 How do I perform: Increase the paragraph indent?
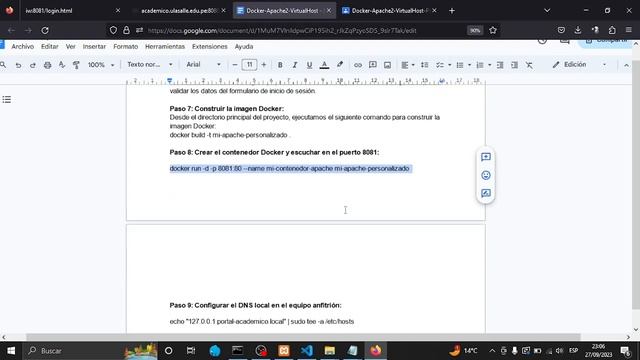pyautogui.click(x=515, y=65)
